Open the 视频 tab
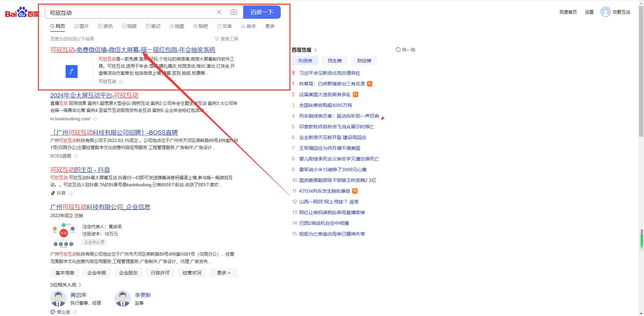Screen dimensions: 644x316 tap(129, 26)
